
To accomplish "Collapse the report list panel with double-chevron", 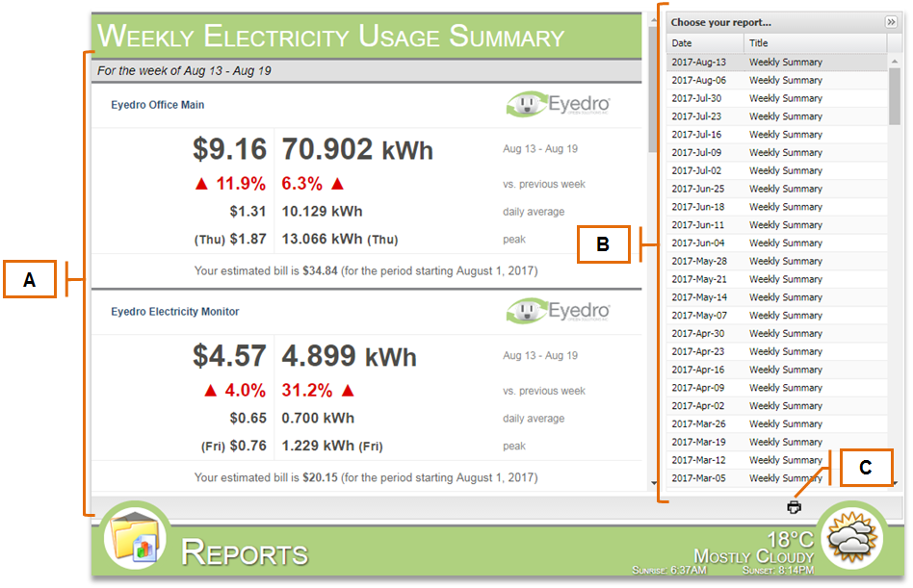I will pos(891,22).
